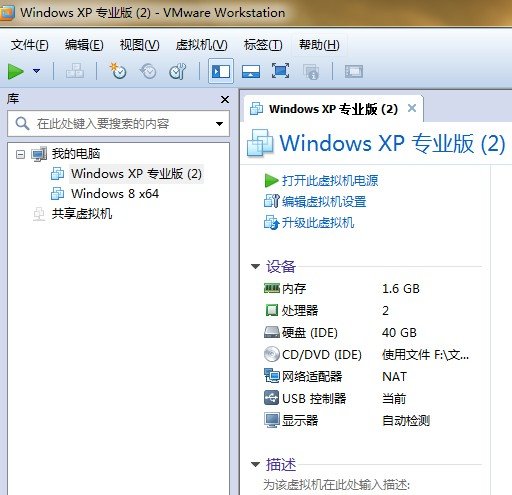Open the 虚拟机(V) menu

coord(201,45)
